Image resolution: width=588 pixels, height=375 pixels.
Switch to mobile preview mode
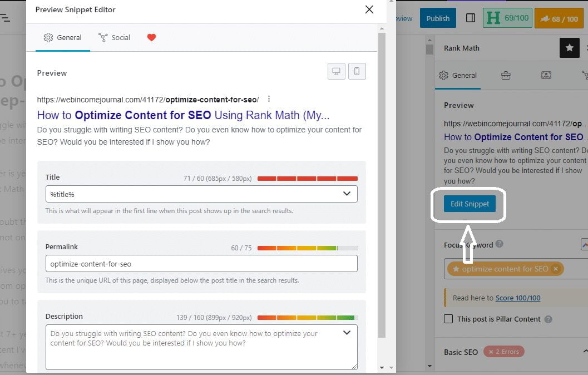[x=357, y=71]
